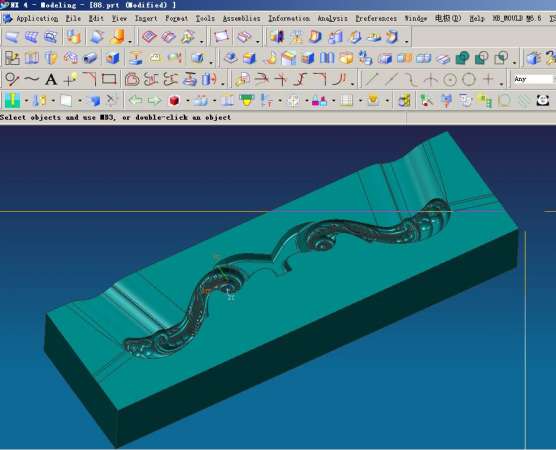The image size is (556, 450).
Task: Click the green and yellow funnel icon
Action: click(247, 101)
